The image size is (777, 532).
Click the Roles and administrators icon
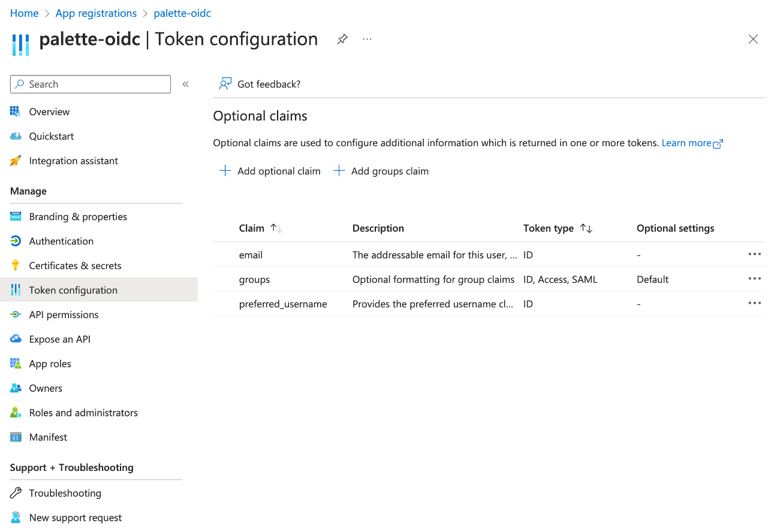16,413
